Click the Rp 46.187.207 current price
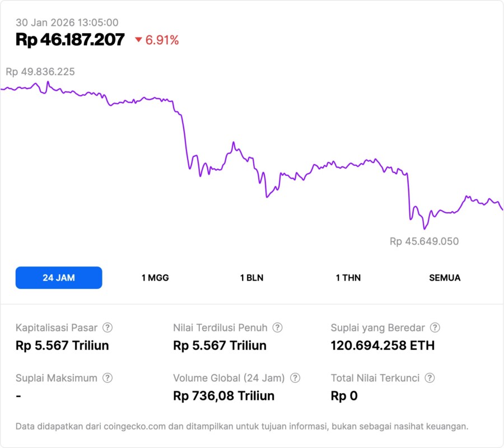The height and width of the screenshot is (448, 504). click(70, 40)
